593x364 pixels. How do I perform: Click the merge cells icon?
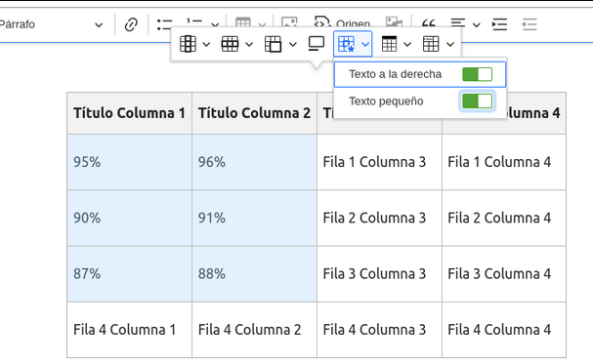(273, 44)
